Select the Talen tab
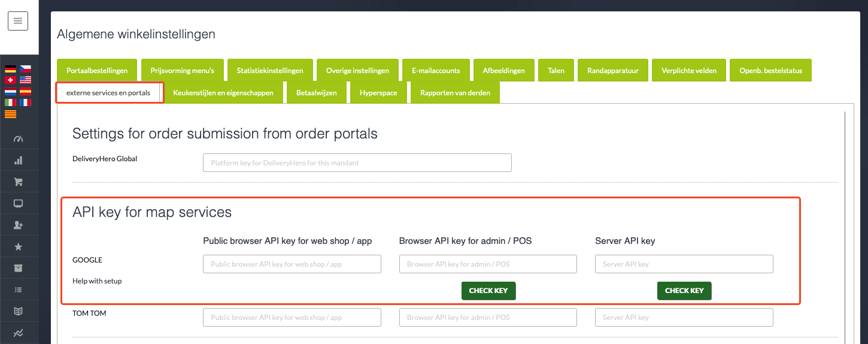The image size is (868, 344). (556, 70)
